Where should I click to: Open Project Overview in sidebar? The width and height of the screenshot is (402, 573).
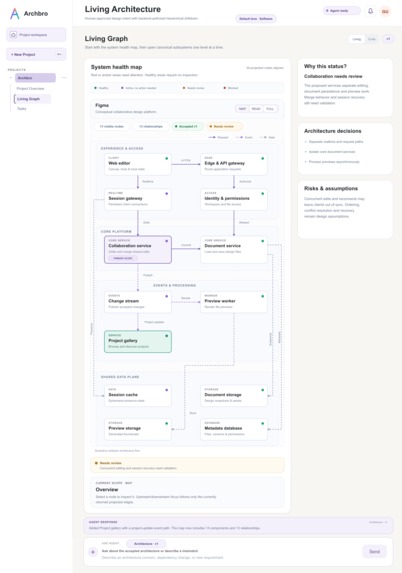(30, 89)
